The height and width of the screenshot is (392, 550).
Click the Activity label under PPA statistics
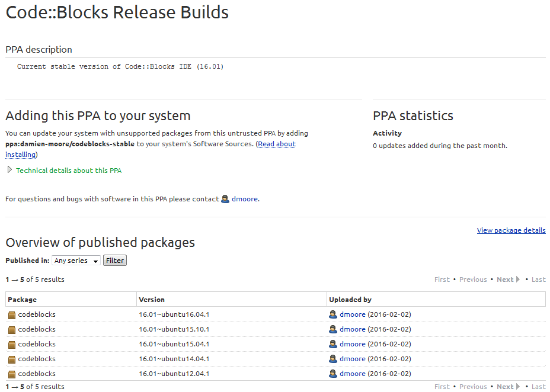point(387,133)
